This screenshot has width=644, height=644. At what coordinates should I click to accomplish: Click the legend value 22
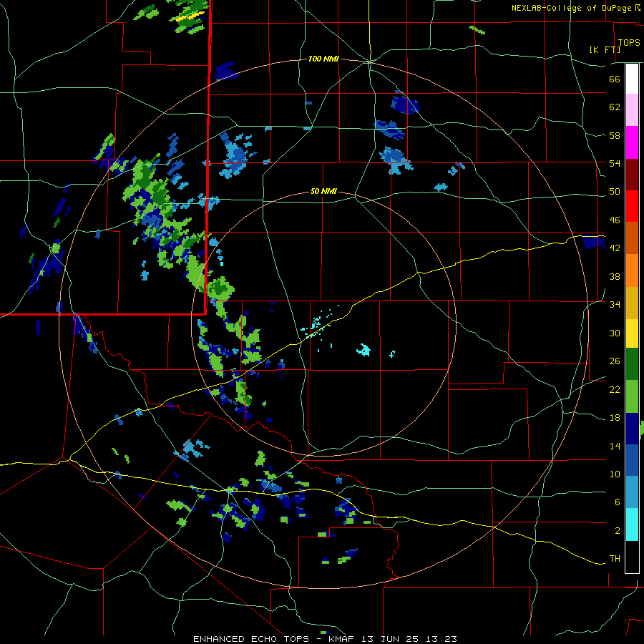click(x=615, y=390)
